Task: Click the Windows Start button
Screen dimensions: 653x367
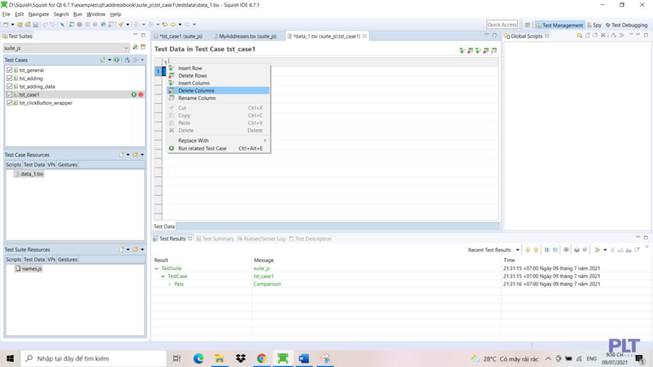Action: [10, 358]
